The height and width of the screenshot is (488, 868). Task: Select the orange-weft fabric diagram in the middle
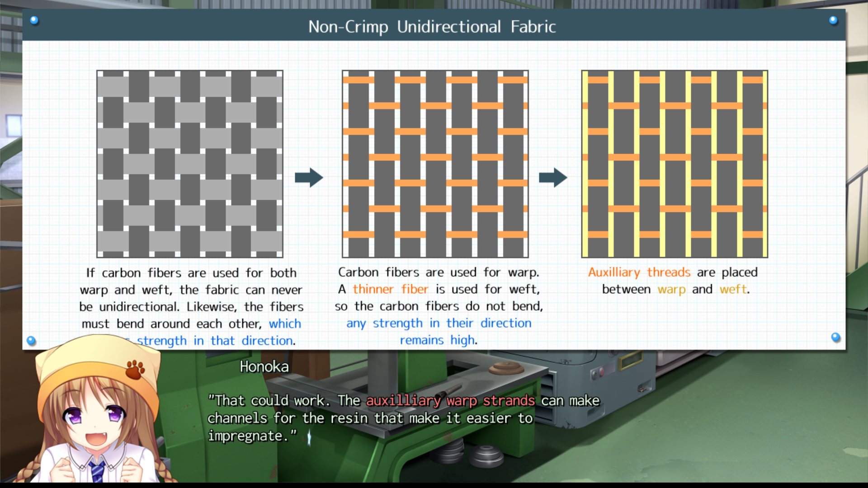[x=435, y=164]
